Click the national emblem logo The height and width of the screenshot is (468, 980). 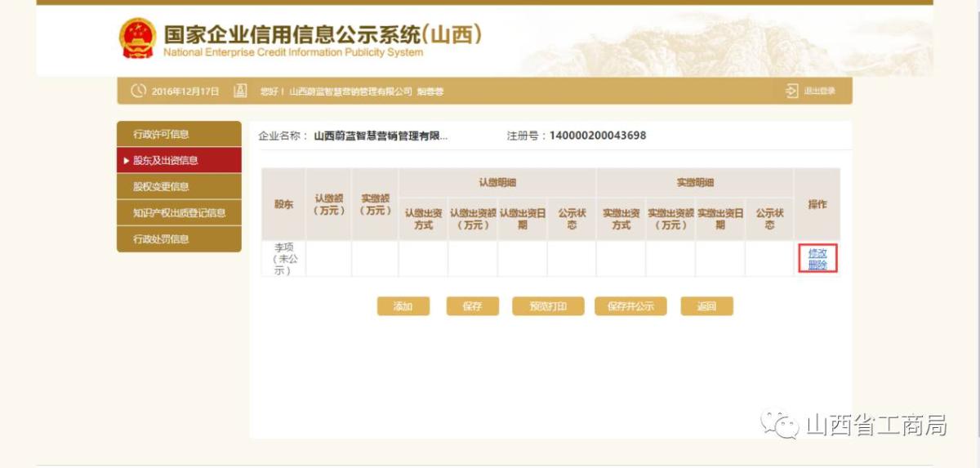tap(137, 38)
